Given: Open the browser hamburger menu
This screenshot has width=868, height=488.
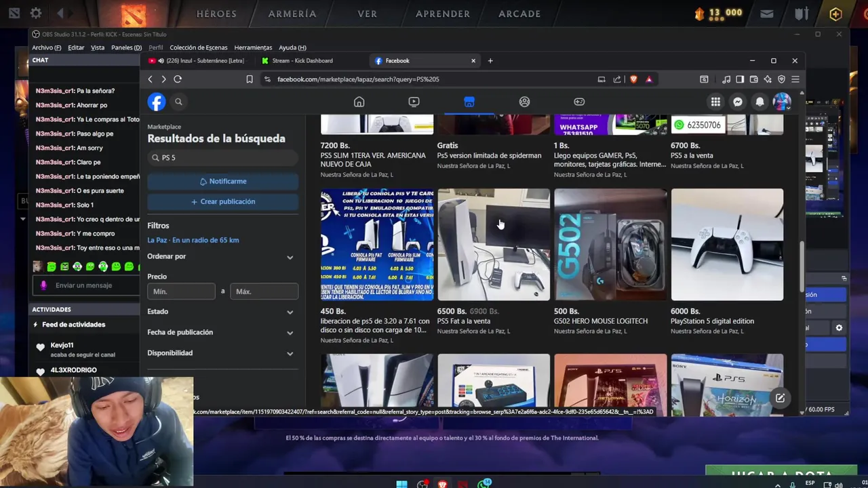Looking at the screenshot, I should click(x=795, y=79).
